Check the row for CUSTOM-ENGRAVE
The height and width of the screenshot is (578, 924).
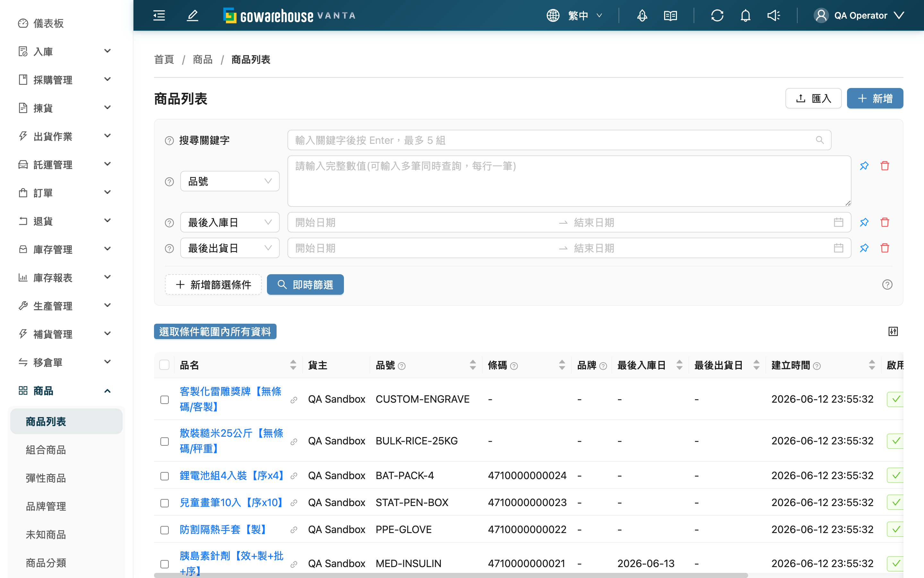164,399
